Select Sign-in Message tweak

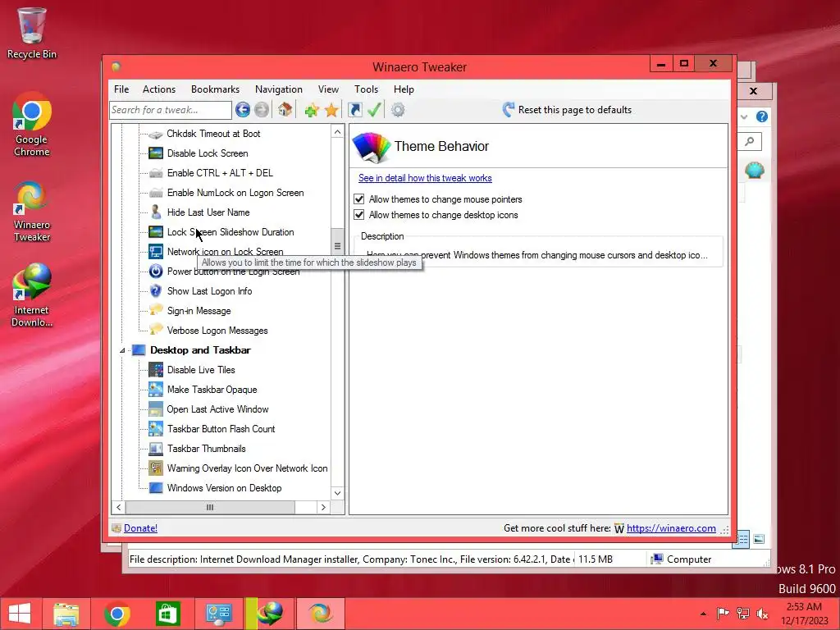pyautogui.click(x=199, y=311)
